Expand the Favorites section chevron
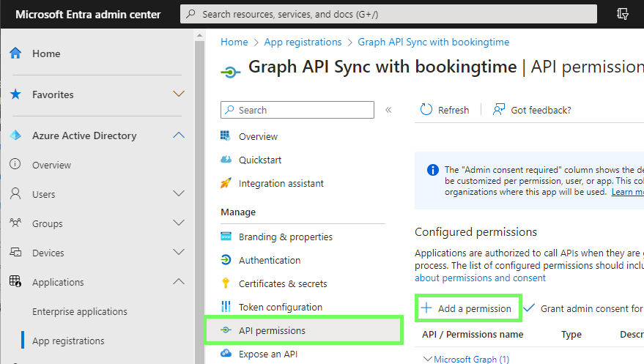 pyautogui.click(x=179, y=94)
